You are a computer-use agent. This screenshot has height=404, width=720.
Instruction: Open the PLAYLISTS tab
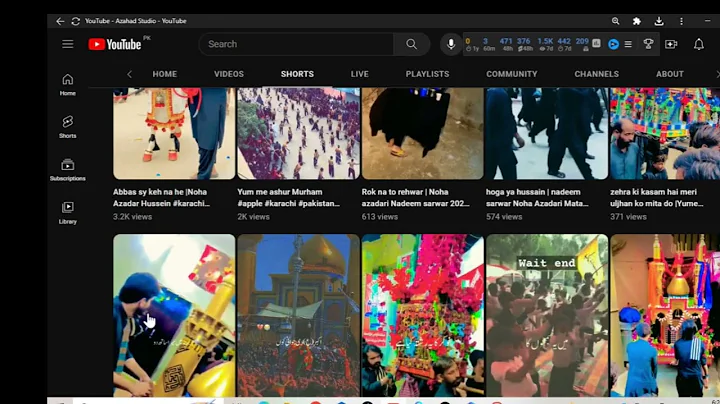click(x=427, y=74)
